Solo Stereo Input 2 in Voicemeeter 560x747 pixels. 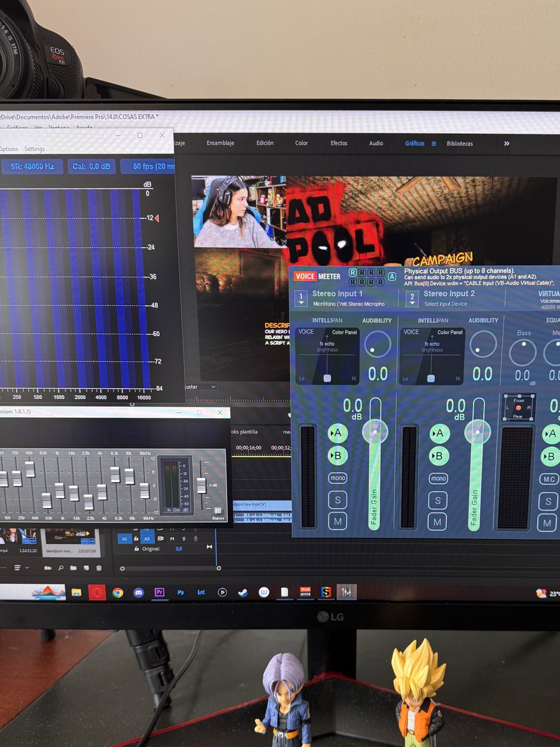[438, 500]
